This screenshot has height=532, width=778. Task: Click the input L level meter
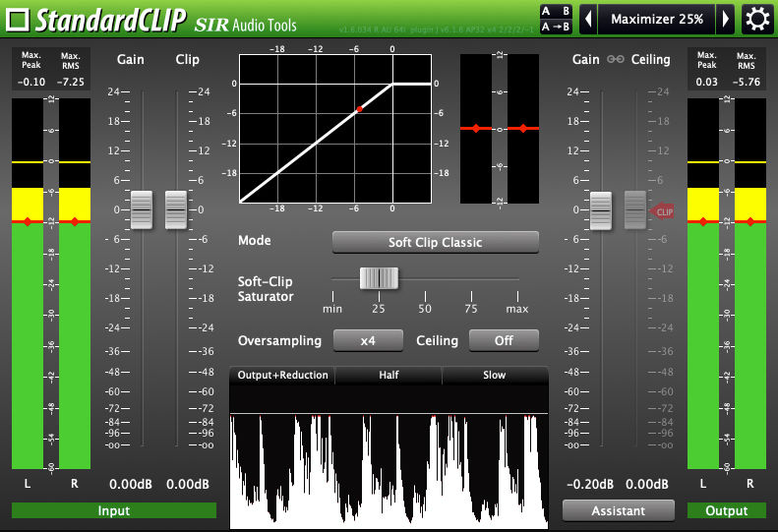(x=28, y=283)
